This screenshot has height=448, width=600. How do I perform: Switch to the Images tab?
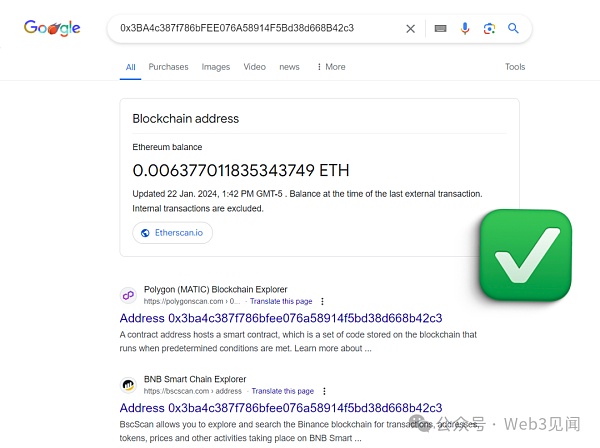pos(215,67)
